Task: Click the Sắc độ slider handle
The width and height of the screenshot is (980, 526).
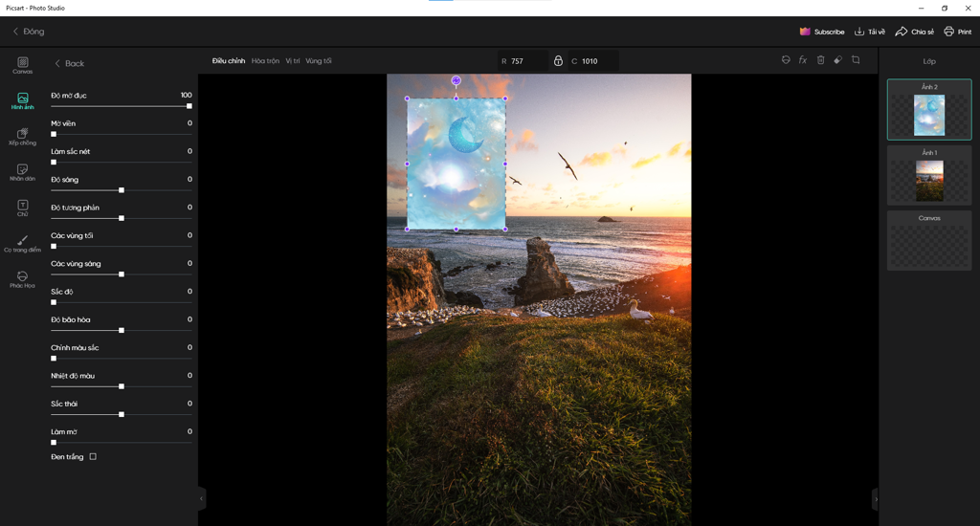Action: (x=54, y=302)
